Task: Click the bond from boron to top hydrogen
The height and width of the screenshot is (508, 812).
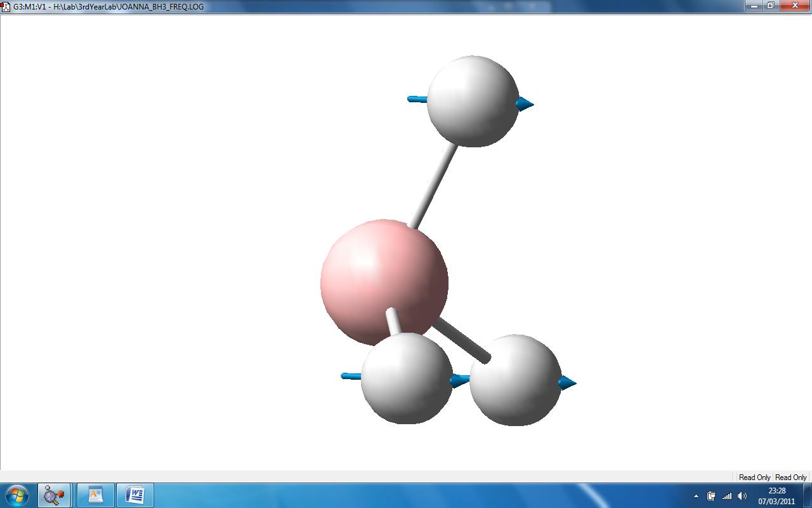Action: tap(435, 186)
